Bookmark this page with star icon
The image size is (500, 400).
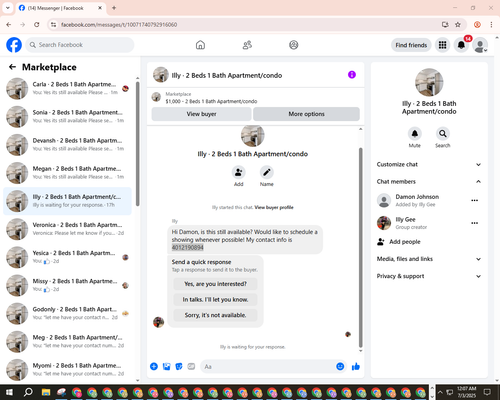tap(458, 25)
